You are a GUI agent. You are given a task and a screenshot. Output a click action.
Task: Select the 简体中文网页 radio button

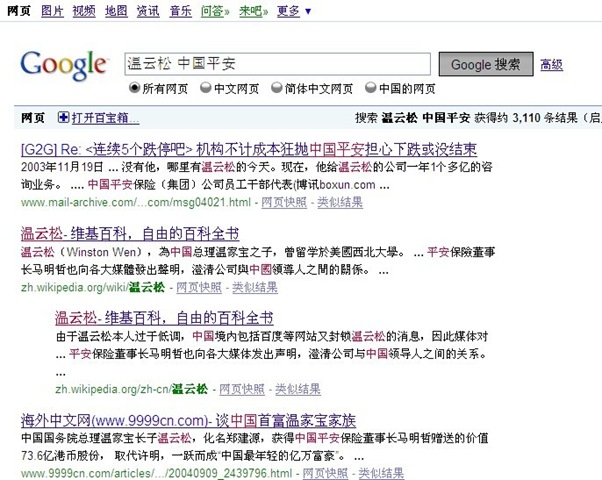coord(276,88)
